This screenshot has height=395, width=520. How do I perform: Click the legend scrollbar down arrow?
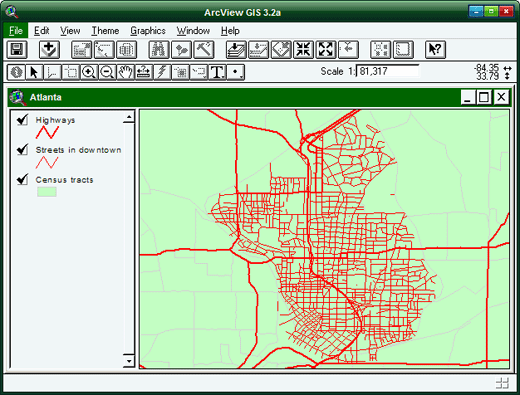click(129, 361)
